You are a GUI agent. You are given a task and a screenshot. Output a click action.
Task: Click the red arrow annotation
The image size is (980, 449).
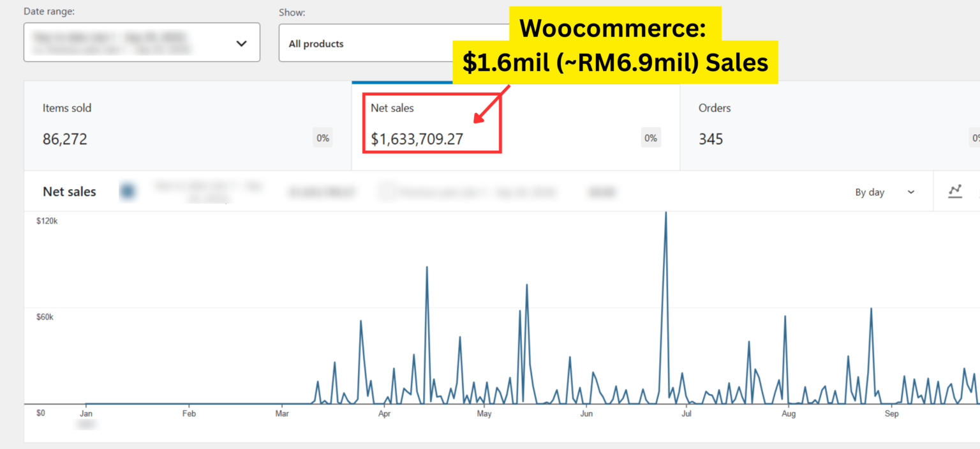coord(491,103)
